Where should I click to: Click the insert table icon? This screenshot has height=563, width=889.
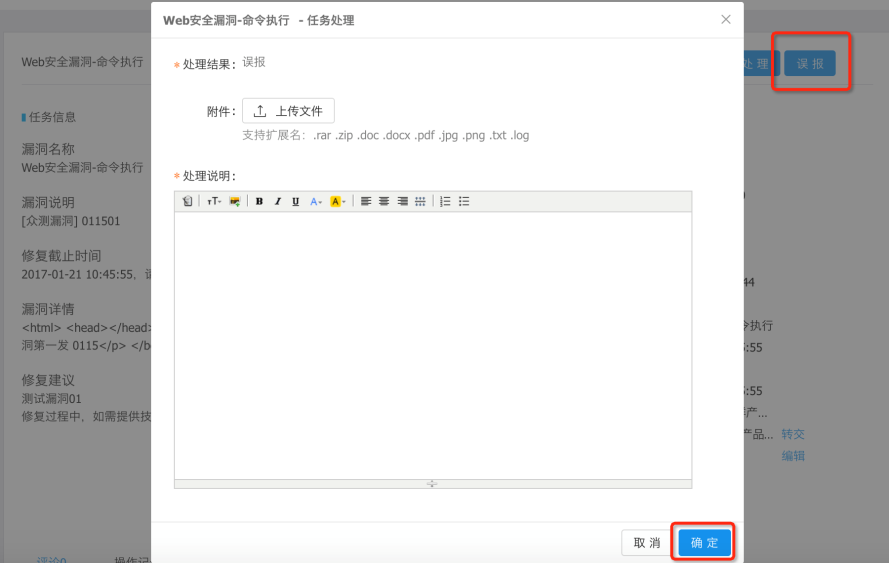[421, 201]
